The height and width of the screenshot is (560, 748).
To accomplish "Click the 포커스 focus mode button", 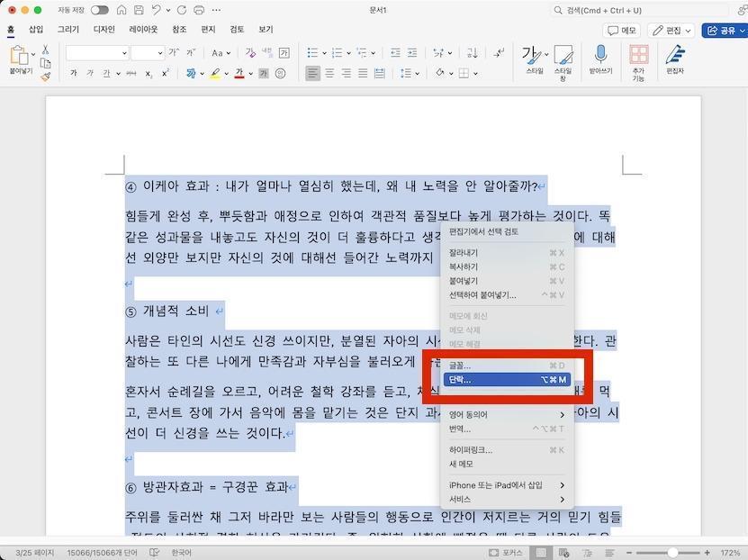I will click(506, 553).
